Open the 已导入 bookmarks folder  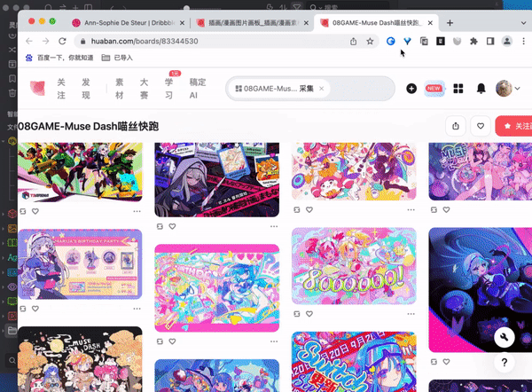[117, 58]
